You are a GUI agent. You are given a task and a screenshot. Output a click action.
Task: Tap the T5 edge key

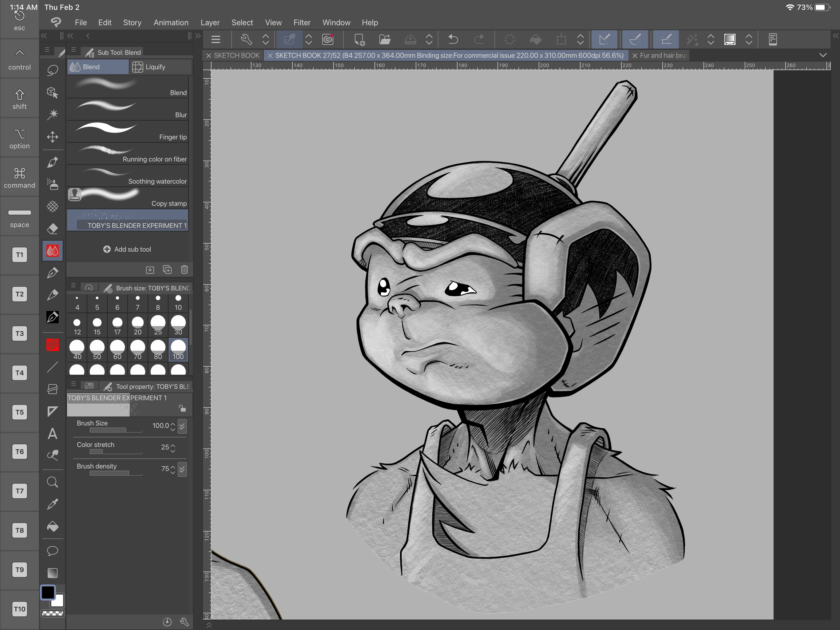click(x=19, y=412)
